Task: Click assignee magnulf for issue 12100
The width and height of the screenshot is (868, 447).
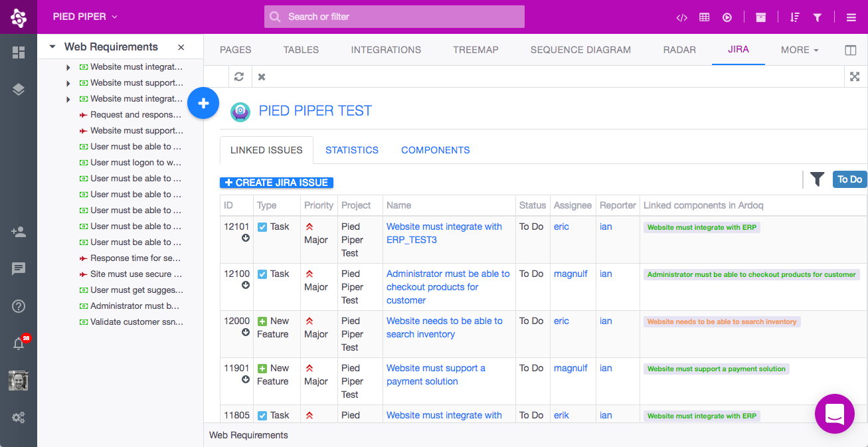Action: [x=570, y=274]
